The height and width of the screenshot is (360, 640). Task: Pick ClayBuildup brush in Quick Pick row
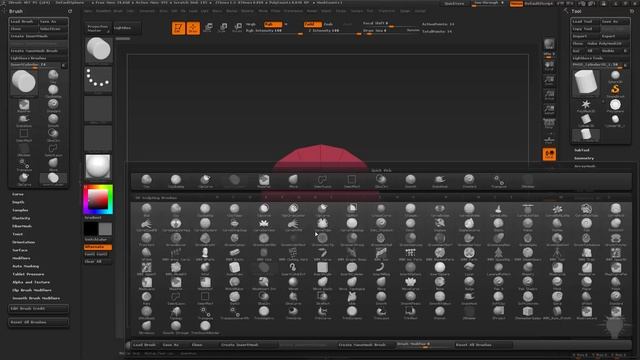[176, 181]
